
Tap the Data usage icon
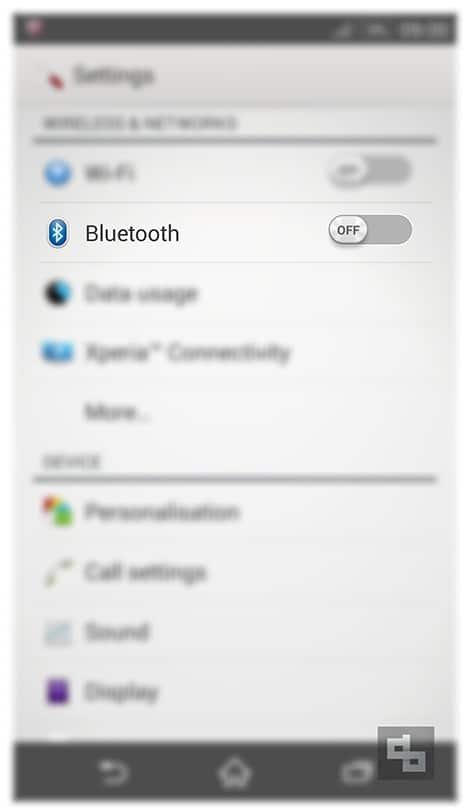click(x=57, y=293)
